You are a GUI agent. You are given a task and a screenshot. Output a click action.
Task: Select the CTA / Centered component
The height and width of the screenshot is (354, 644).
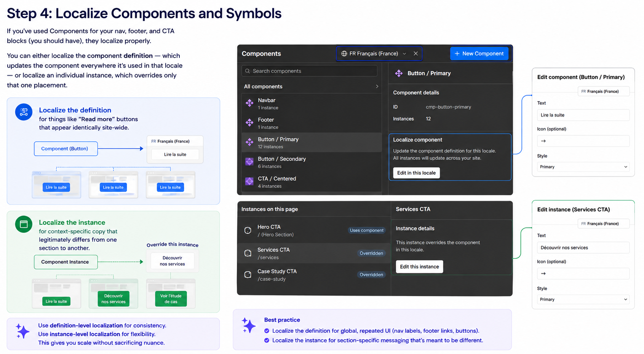[x=312, y=182]
